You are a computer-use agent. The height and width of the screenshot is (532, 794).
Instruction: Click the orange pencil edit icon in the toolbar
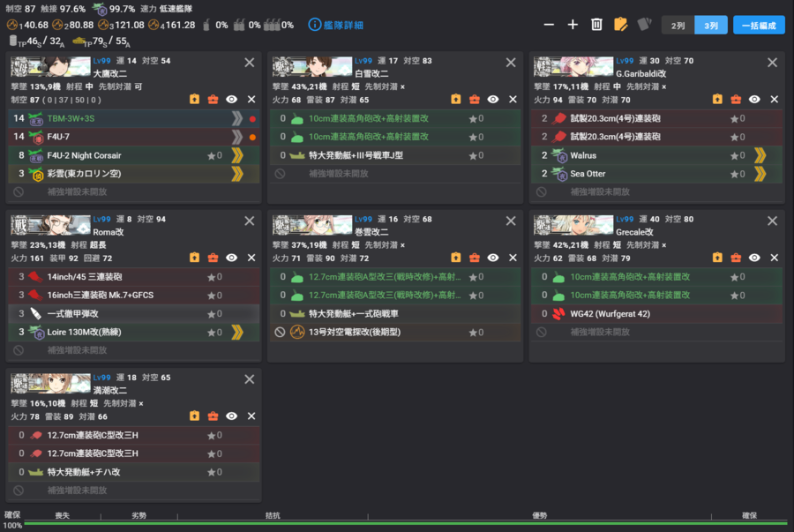point(622,26)
